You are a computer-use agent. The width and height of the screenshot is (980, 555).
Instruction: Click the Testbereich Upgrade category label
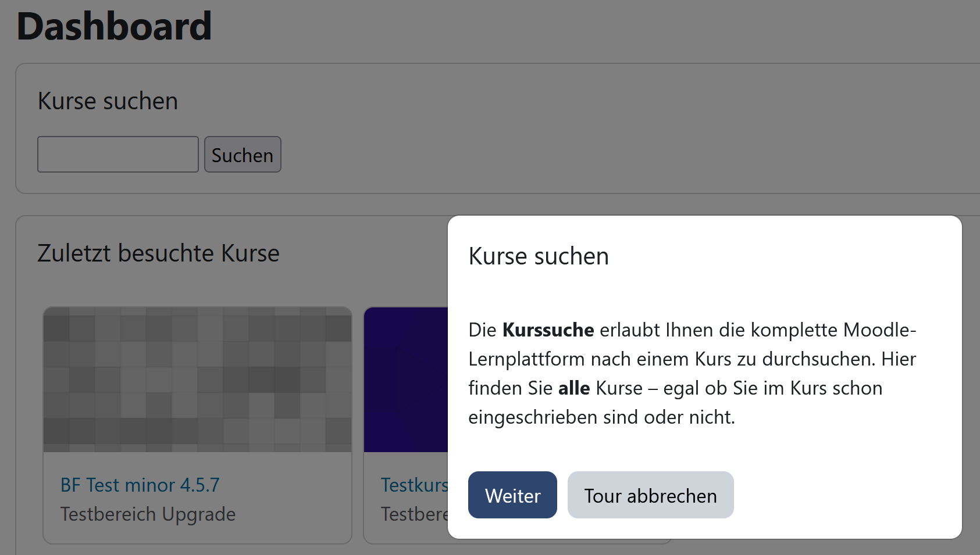tap(148, 514)
